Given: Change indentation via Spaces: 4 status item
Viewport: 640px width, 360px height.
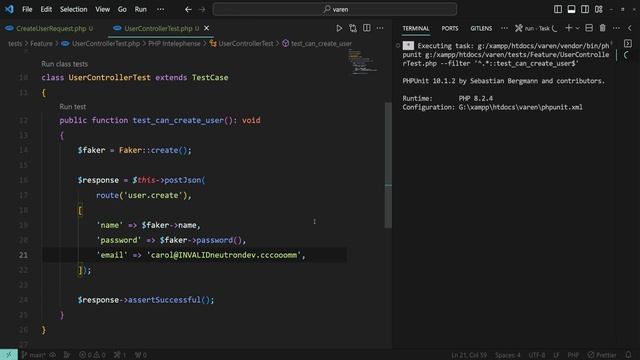Looking at the screenshot, I should (508, 355).
